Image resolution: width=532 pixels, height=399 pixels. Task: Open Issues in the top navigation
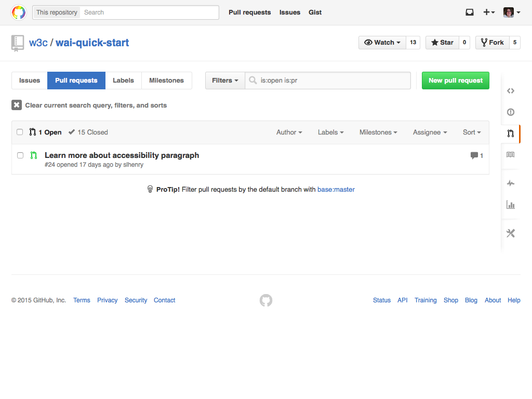(290, 12)
